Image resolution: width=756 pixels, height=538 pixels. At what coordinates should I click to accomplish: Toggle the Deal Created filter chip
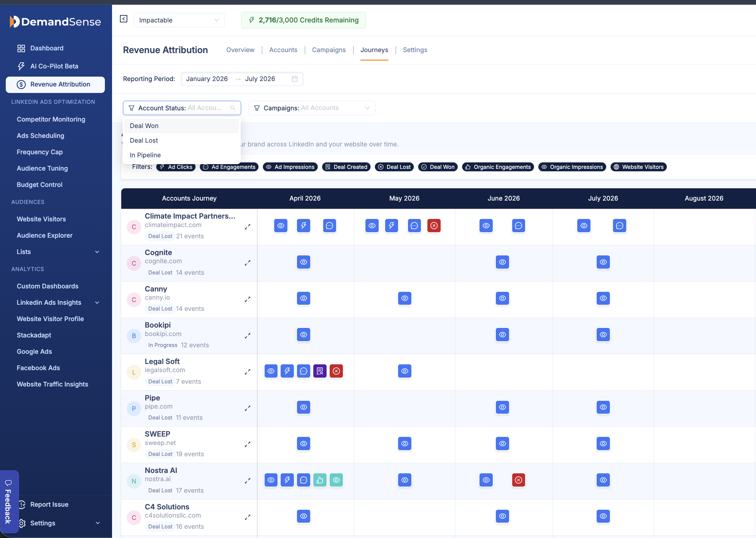(346, 167)
